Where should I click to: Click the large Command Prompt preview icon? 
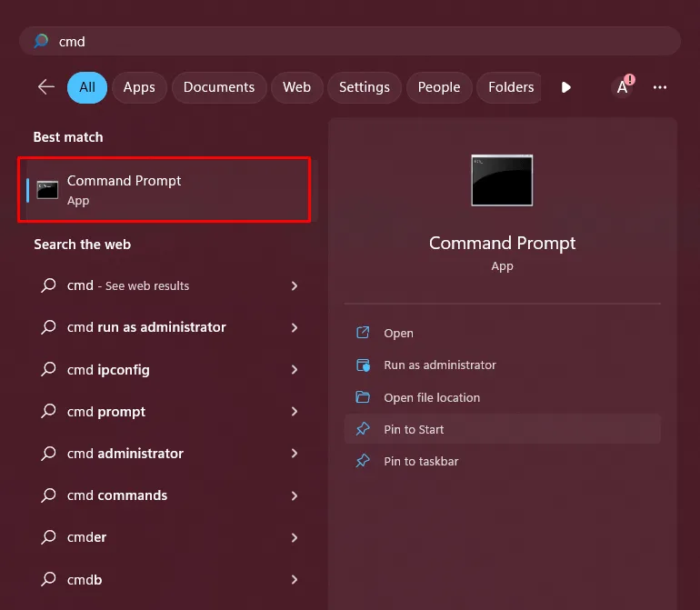[502, 180]
